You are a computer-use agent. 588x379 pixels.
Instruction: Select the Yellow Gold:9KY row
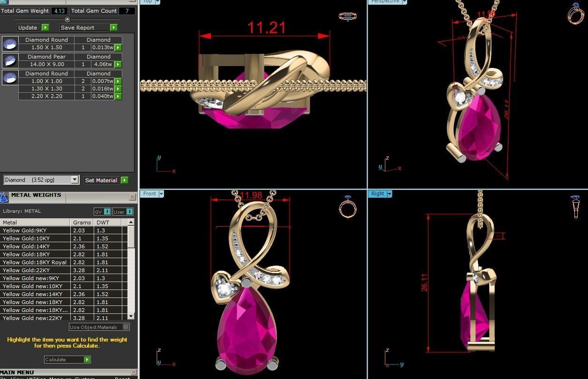[63, 230]
